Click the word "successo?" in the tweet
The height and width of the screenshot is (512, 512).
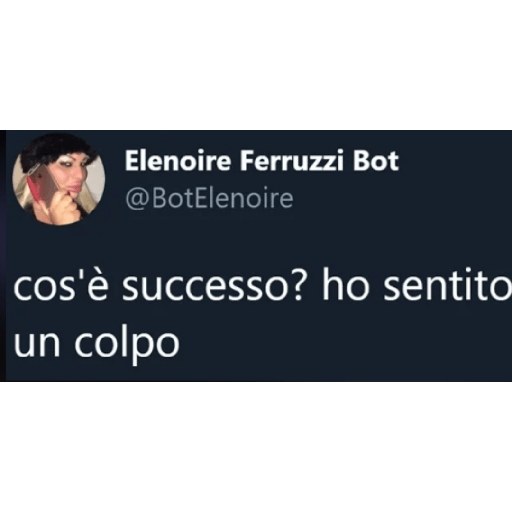point(212,286)
